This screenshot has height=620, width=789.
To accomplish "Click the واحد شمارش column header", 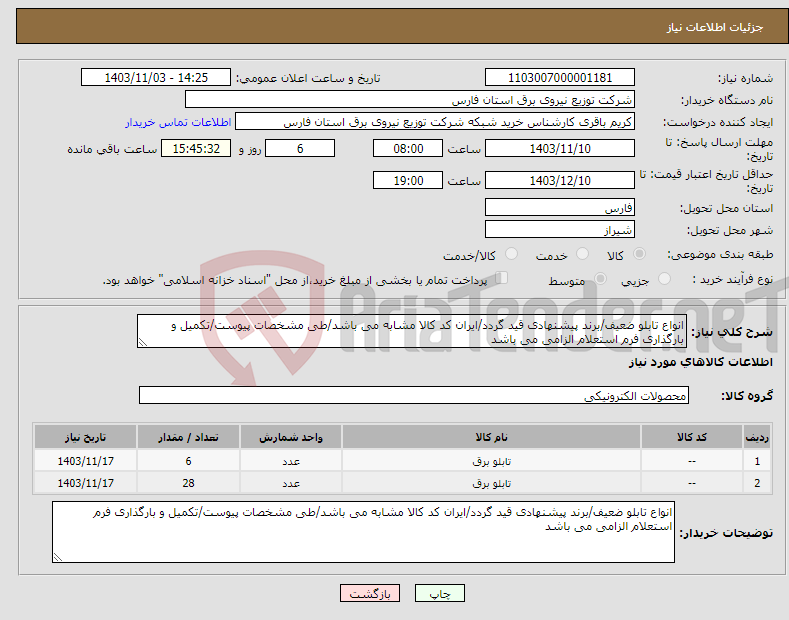I will click(291, 437).
